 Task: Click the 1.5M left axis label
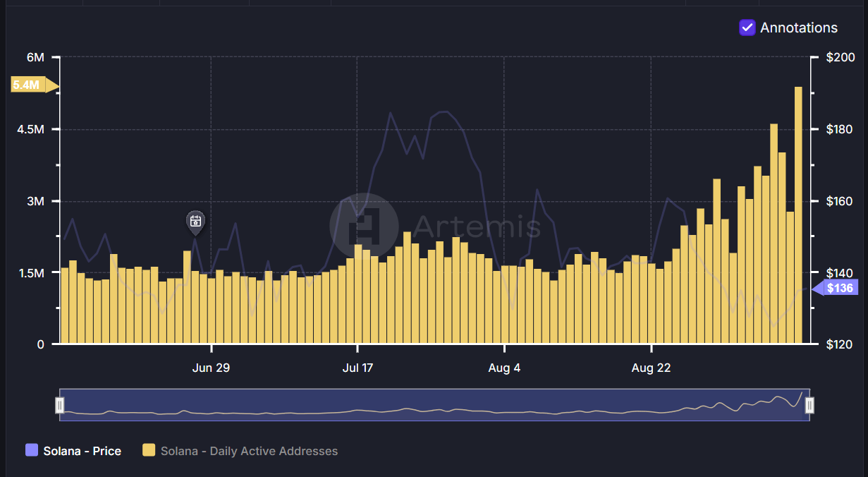coord(32,273)
